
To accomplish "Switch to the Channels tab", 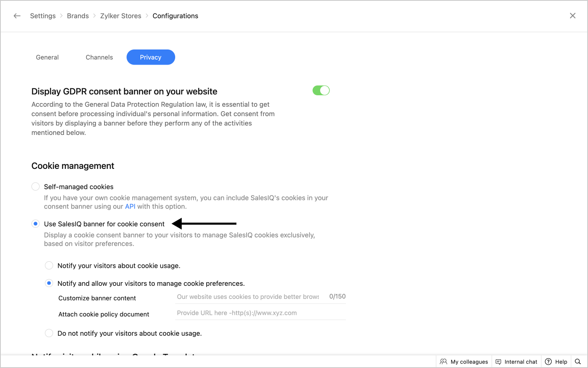I will click(99, 57).
